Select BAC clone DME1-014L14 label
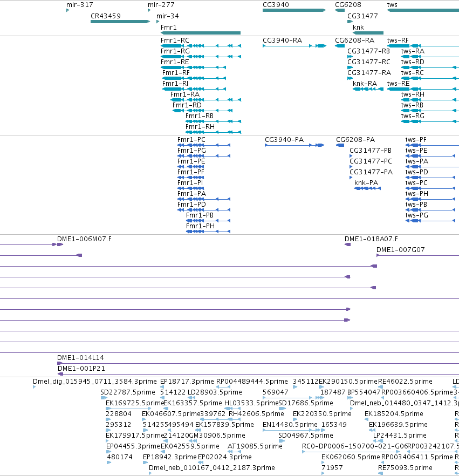The height and width of the screenshot is (476, 459). [x=81, y=358]
